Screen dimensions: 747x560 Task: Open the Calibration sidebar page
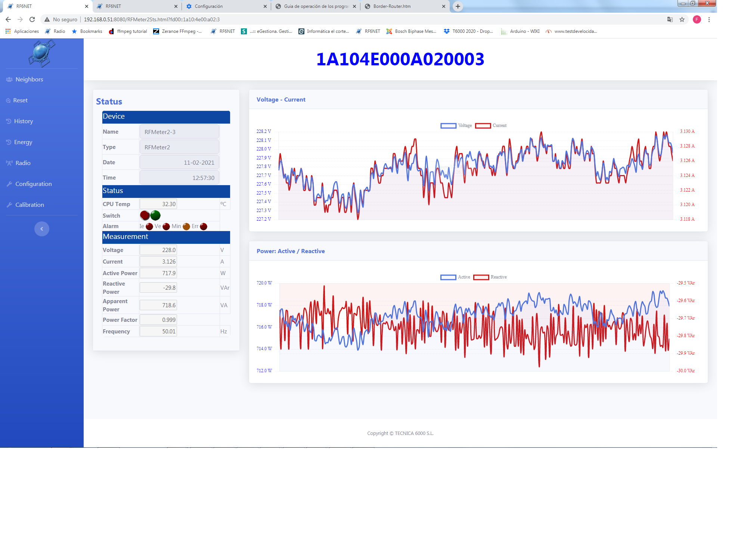(30, 205)
